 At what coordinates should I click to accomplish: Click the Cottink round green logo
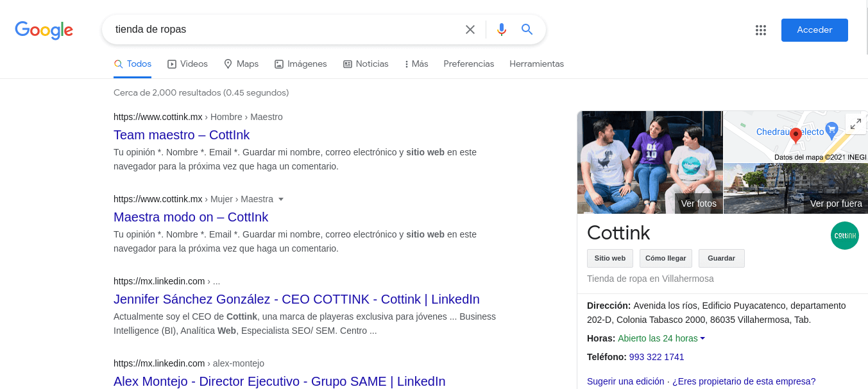click(844, 236)
